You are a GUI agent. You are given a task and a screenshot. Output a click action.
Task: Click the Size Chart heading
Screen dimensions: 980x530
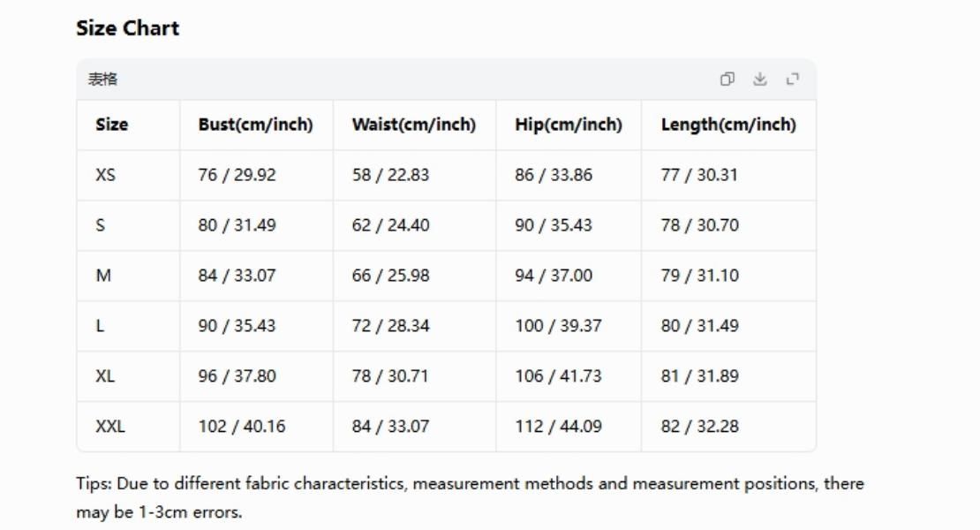[127, 28]
